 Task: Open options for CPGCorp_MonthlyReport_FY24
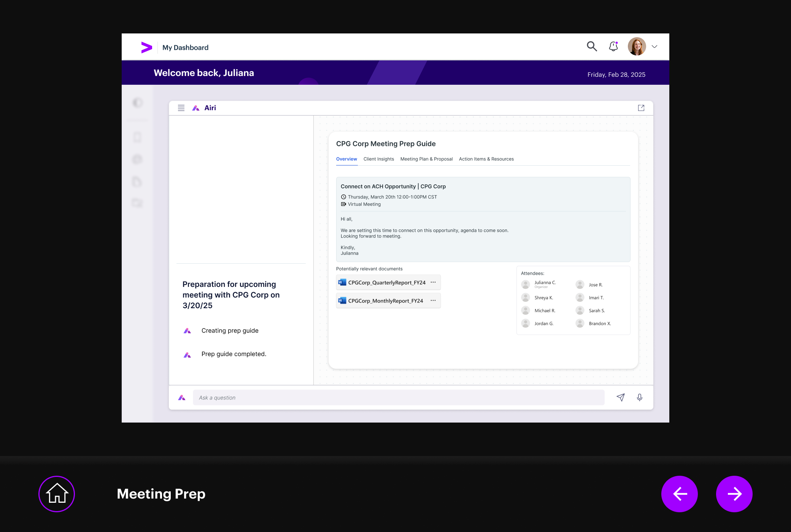pos(433,301)
